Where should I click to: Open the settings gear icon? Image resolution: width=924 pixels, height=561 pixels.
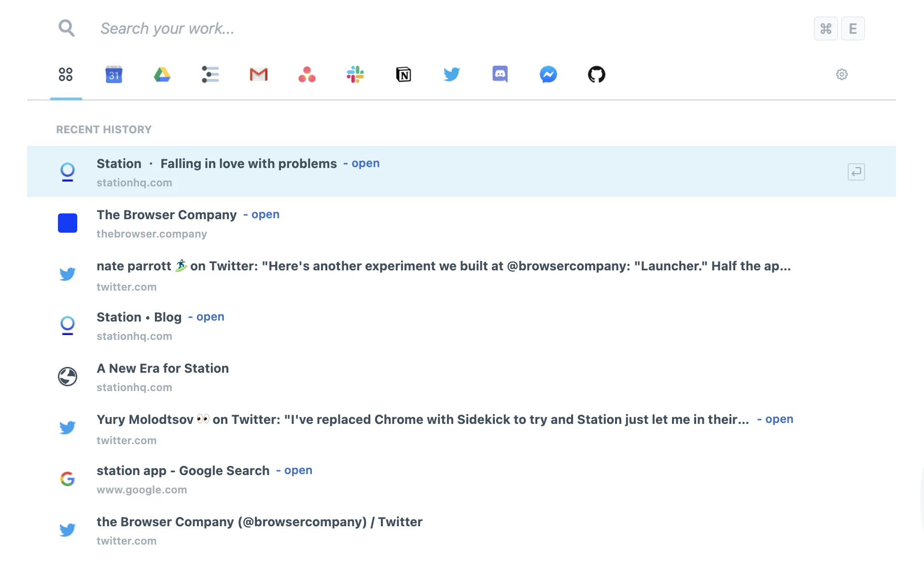841,74
